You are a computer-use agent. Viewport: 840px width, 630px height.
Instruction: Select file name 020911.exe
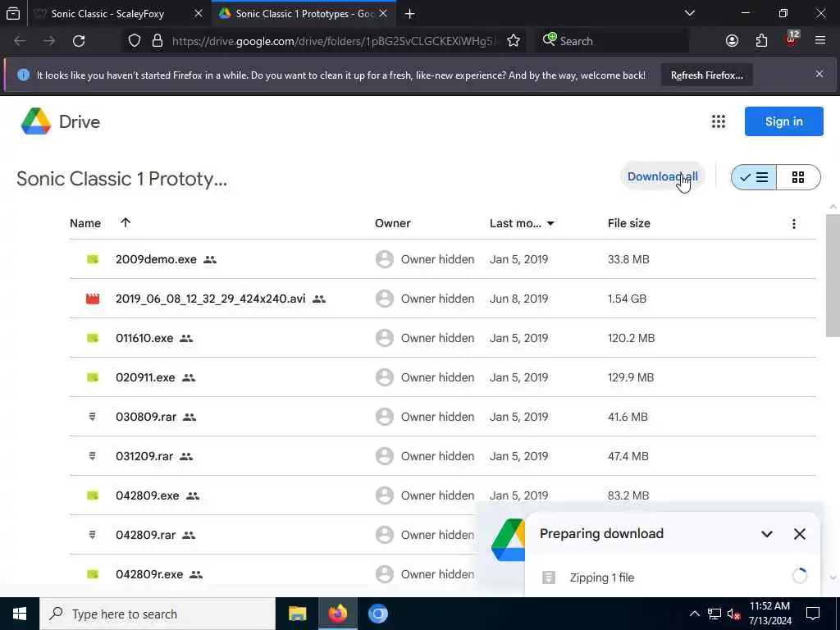(x=145, y=377)
